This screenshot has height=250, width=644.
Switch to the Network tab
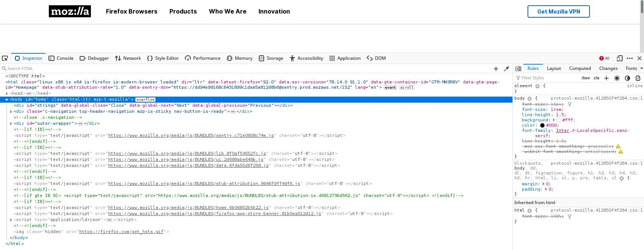(x=128, y=58)
